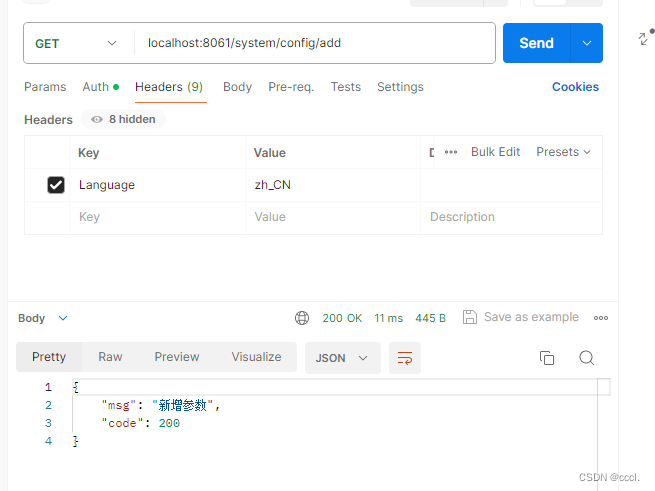The height and width of the screenshot is (491, 655).
Task: Click the empty Key placeholder field
Action: [x=157, y=217]
